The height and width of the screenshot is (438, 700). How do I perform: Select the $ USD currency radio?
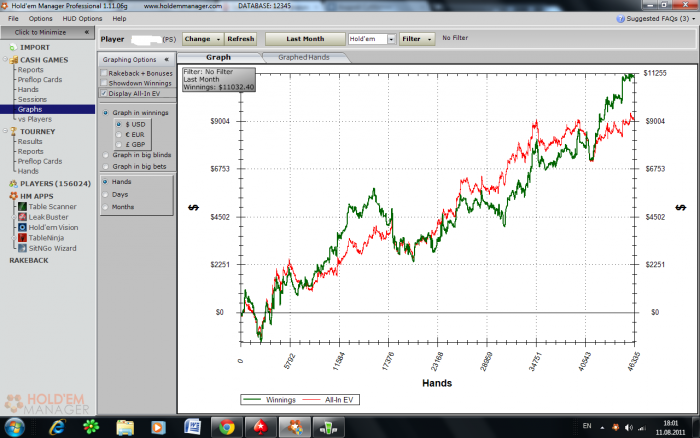point(119,124)
